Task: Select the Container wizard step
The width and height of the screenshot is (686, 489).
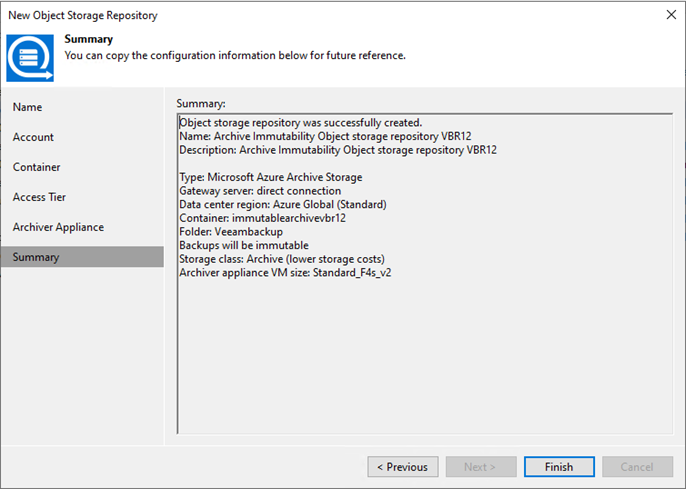Action: pyautogui.click(x=37, y=167)
